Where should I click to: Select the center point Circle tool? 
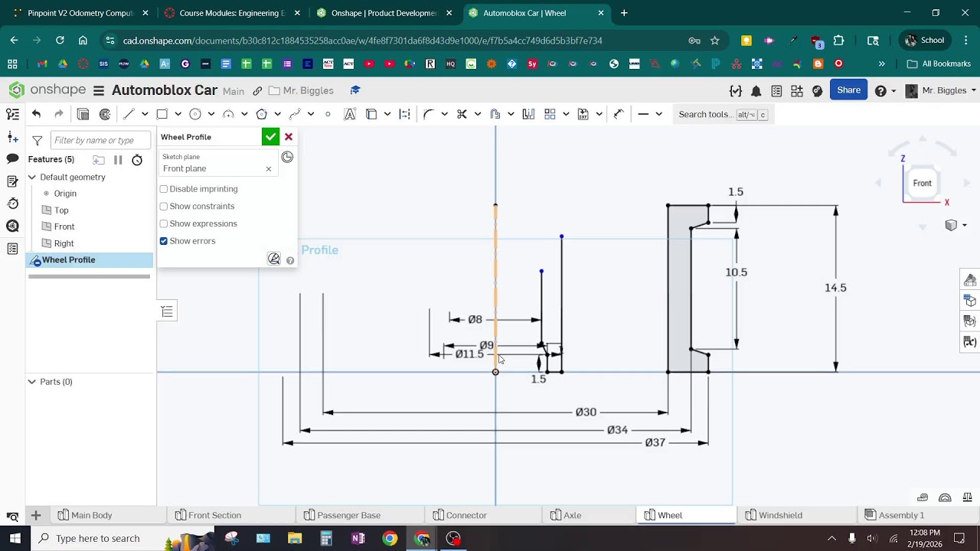pyautogui.click(x=195, y=114)
